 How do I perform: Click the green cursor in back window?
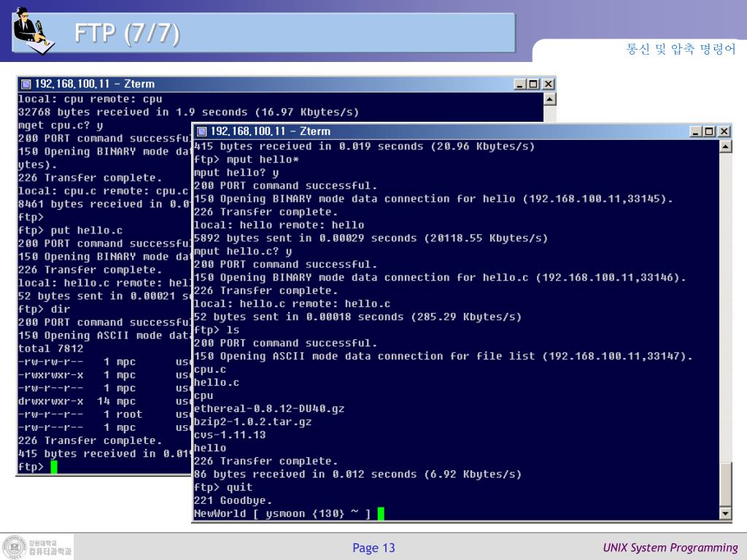54,467
